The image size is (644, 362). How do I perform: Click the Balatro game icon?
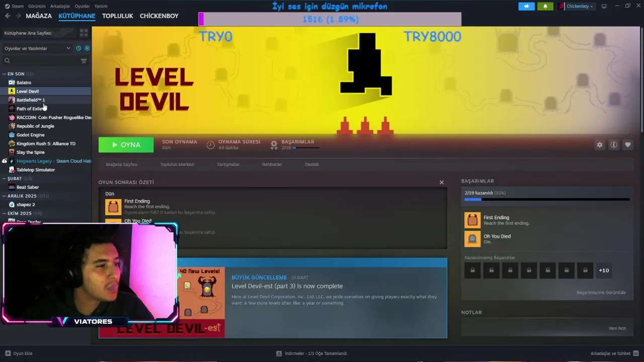pyautogui.click(x=12, y=82)
